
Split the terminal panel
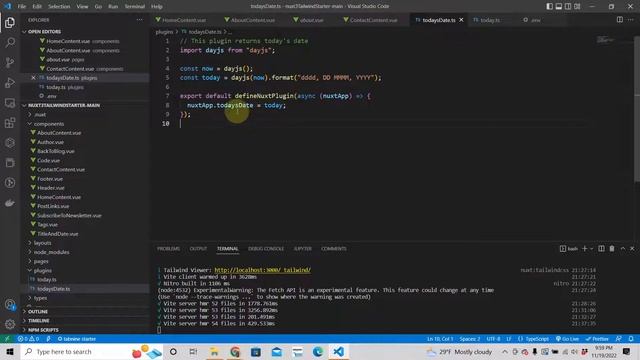tap(601, 249)
